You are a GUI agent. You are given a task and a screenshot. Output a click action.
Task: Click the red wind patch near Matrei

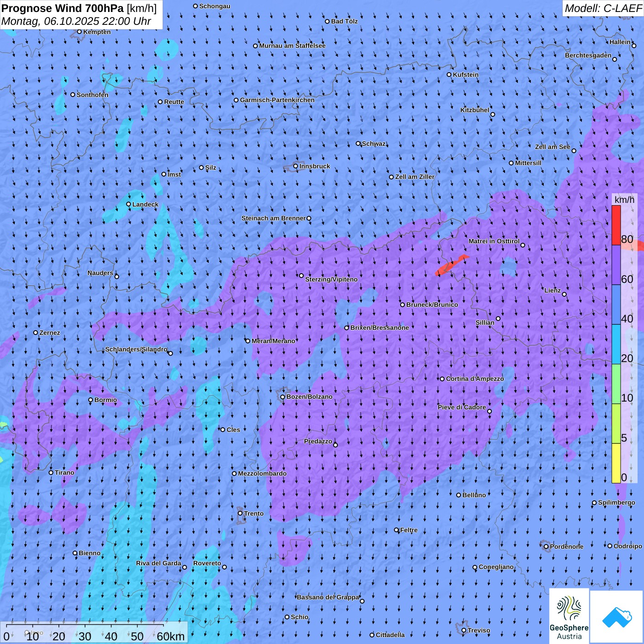[452, 266]
